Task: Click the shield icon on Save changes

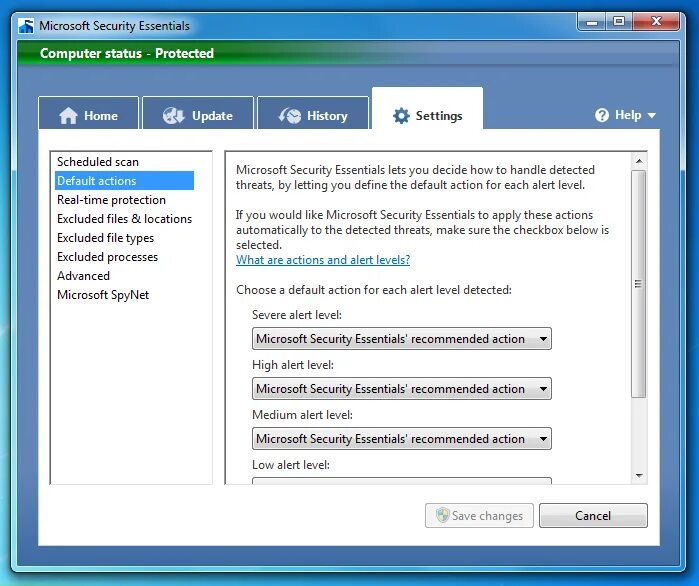Action: coord(442,515)
